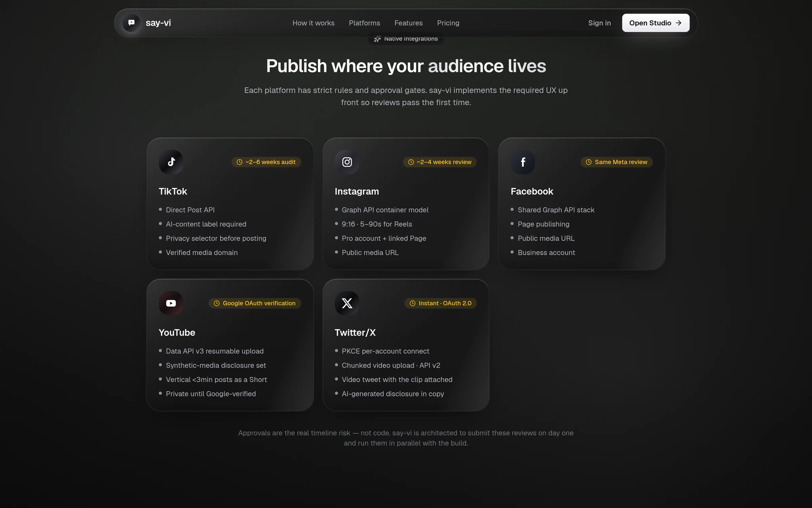Click the TikTok platform icon
Image resolution: width=812 pixels, height=508 pixels.
pos(171,162)
